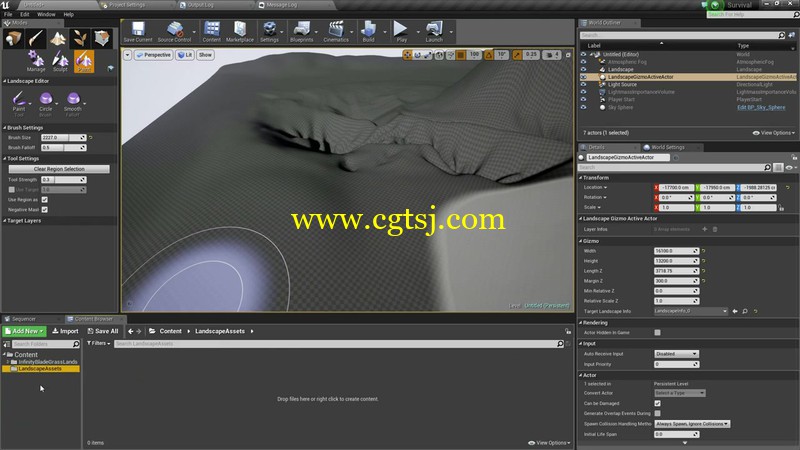Click Import button in Content Browser
This screenshot has width=800, height=450.
[x=65, y=331]
